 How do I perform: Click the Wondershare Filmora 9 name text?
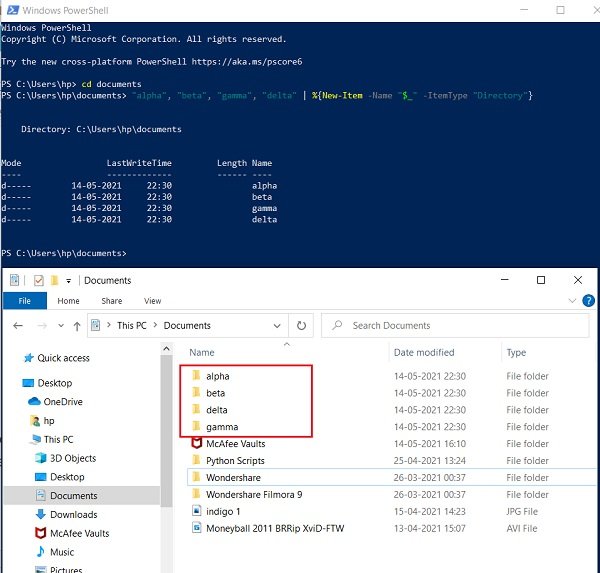click(254, 495)
